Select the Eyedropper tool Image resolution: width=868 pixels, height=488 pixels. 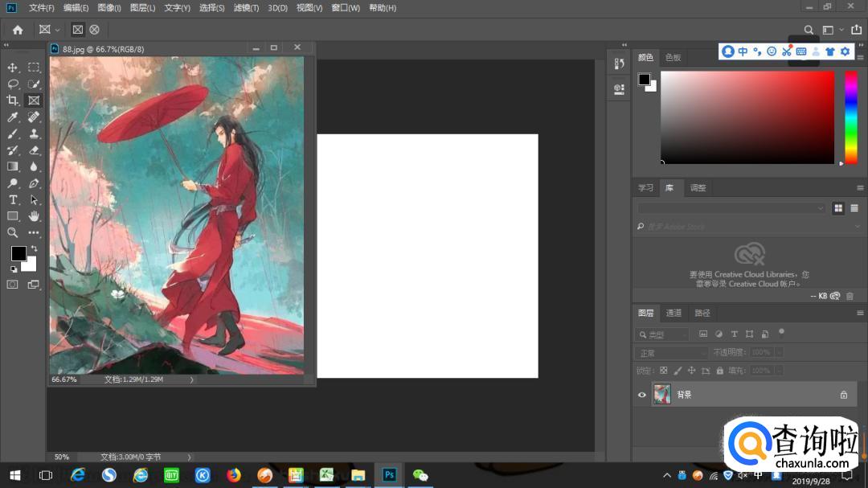[12, 117]
